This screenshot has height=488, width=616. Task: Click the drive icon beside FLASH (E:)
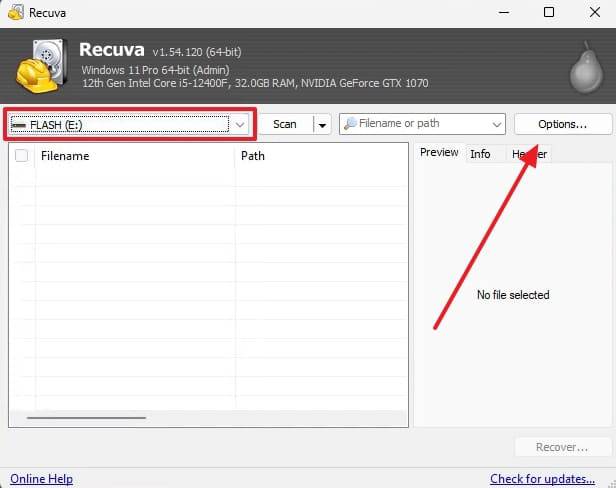[18, 125]
